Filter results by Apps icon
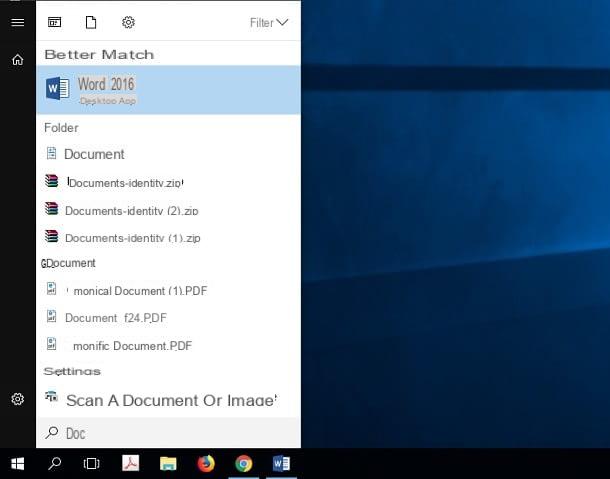Viewport: 610px width, 479px height. pyautogui.click(x=54, y=22)
